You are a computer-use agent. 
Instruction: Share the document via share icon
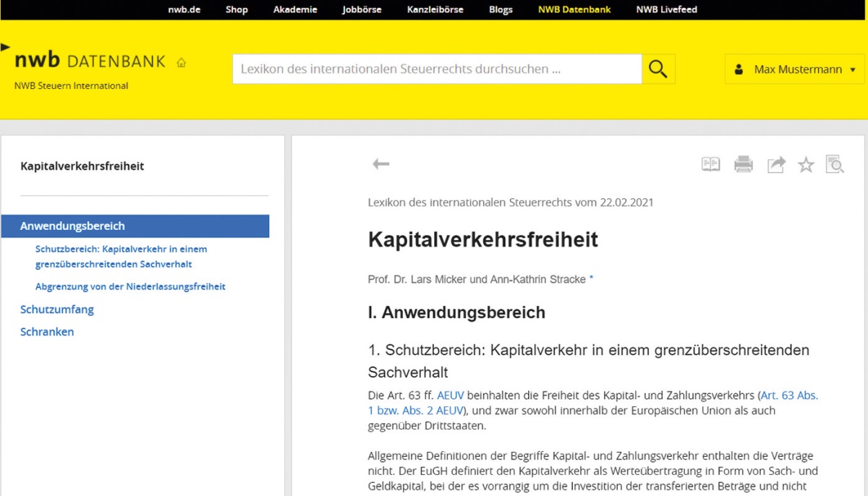[x=775, y=165]
